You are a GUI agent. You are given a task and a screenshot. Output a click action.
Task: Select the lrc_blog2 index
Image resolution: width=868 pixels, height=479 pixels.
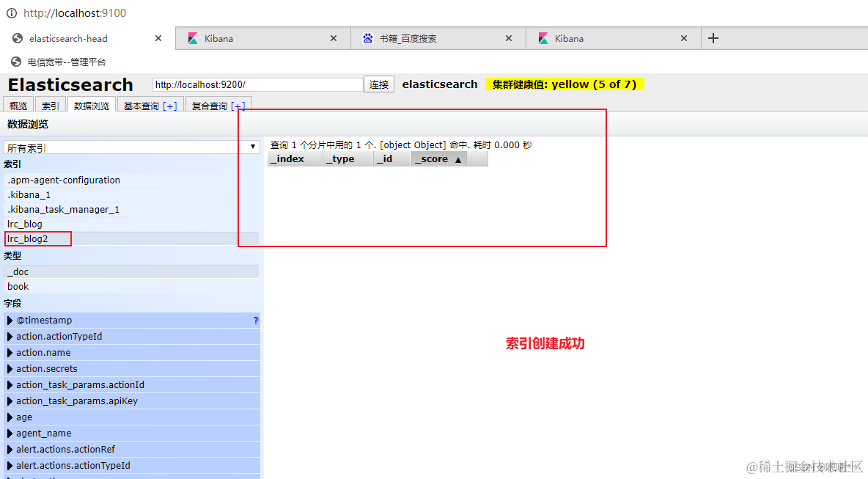[x=132, y=238]
